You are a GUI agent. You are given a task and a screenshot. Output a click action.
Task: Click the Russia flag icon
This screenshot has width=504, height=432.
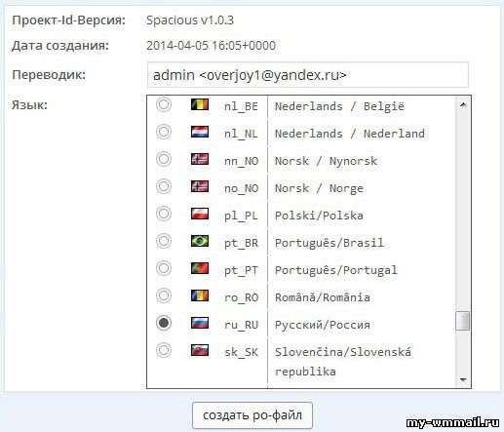(x=200, y=323)
